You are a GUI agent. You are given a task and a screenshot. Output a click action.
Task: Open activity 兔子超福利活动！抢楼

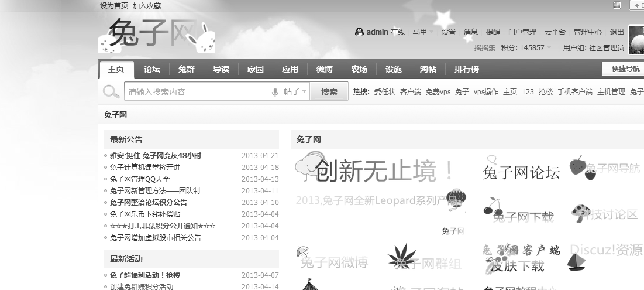pyautogui.click(x=144, y=275)
